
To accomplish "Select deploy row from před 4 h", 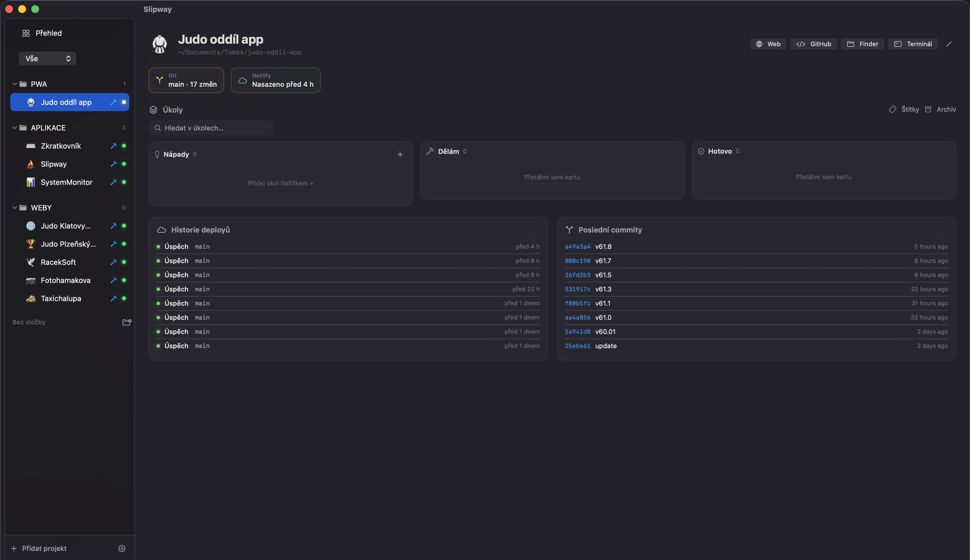I will pos(348,246).
